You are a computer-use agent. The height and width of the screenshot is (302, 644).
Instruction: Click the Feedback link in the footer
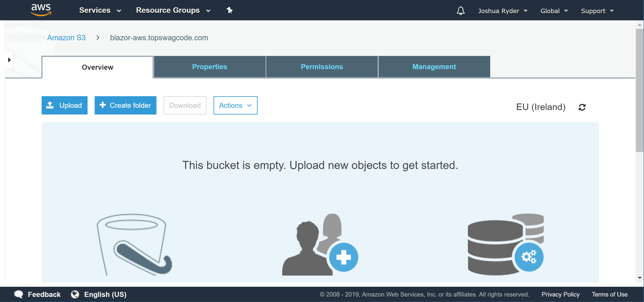click(x=44, y=294)
